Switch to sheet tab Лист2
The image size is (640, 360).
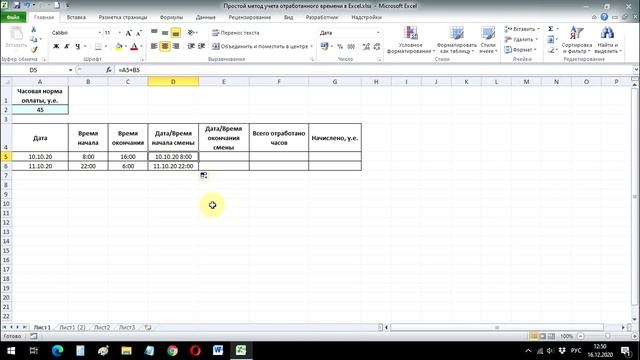tap(102, 327)
